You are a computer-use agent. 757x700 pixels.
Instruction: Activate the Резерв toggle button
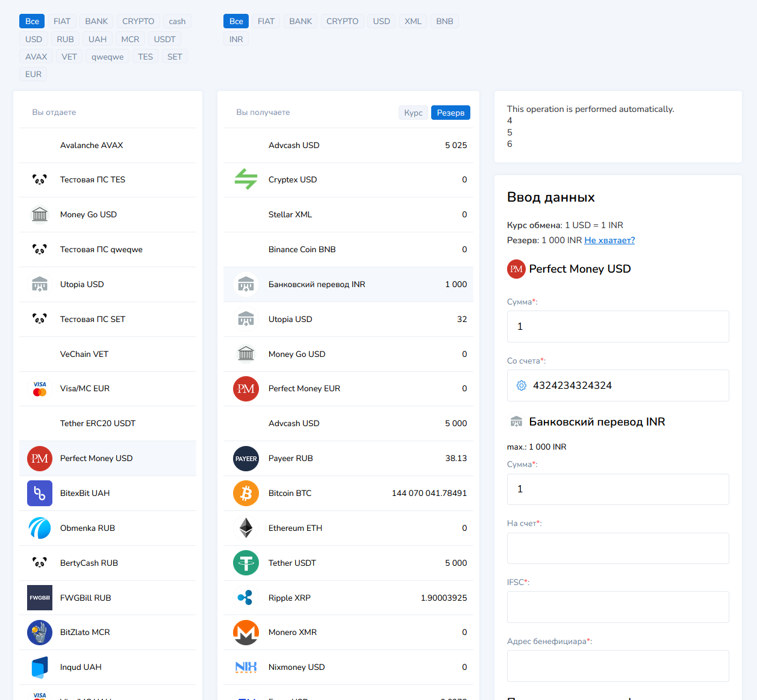click(x=450, y=113)
